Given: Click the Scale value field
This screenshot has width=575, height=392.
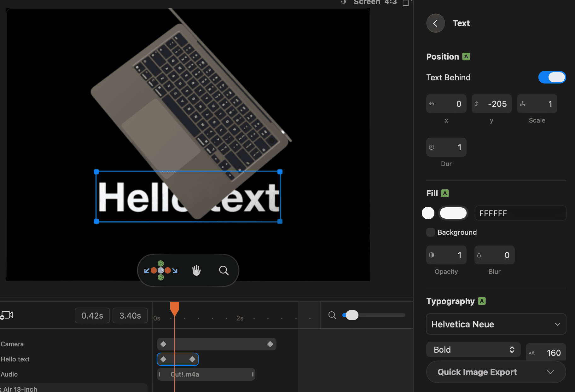Looking at the screenshot, I should 537,104.
